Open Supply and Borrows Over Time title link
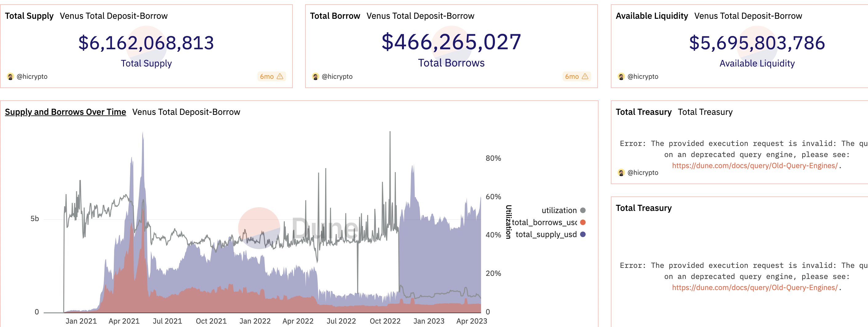The image size is (868, 327). [66, 112]
